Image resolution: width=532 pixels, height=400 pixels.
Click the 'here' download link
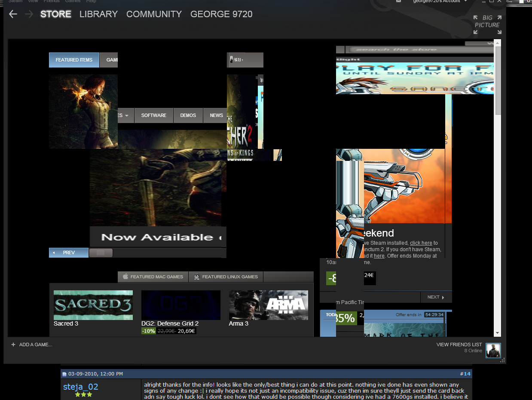point(379,256)
